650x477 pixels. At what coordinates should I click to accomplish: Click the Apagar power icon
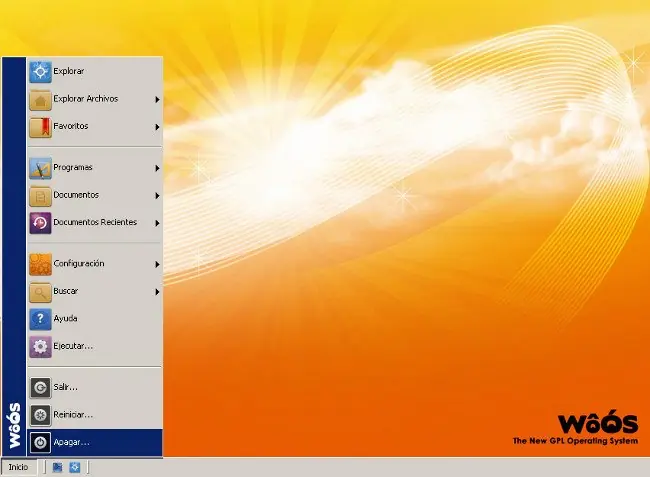click(40, 441)
